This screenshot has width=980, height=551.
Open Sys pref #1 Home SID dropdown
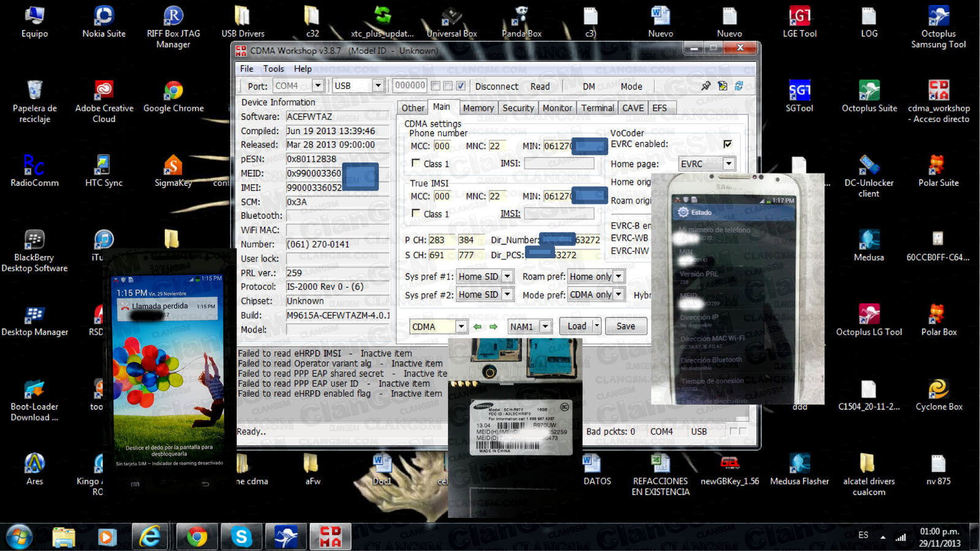pos(507,276)
